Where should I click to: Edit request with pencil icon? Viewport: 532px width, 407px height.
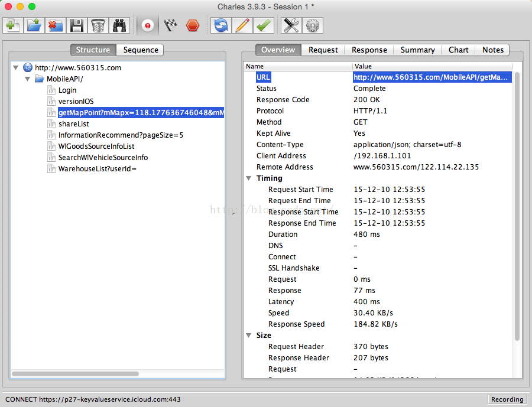(x=242, y=25)
